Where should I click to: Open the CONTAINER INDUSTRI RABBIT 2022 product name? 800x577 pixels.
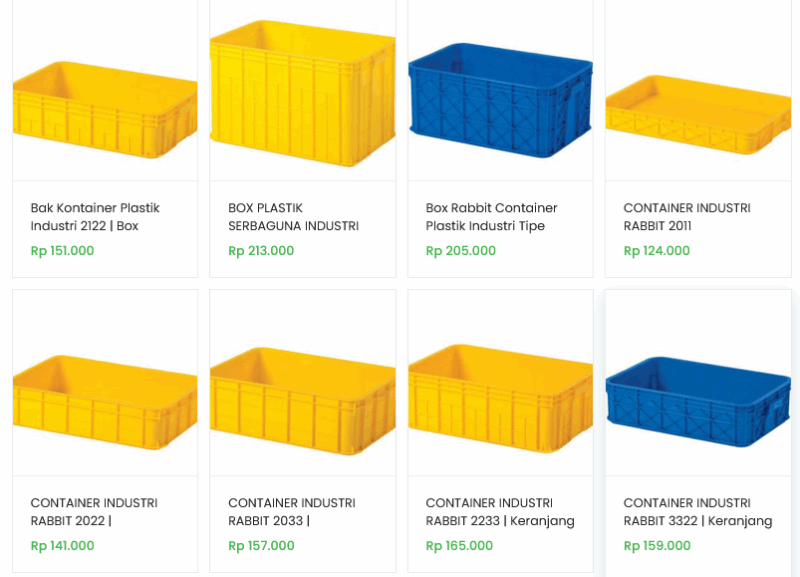(95, 512)
